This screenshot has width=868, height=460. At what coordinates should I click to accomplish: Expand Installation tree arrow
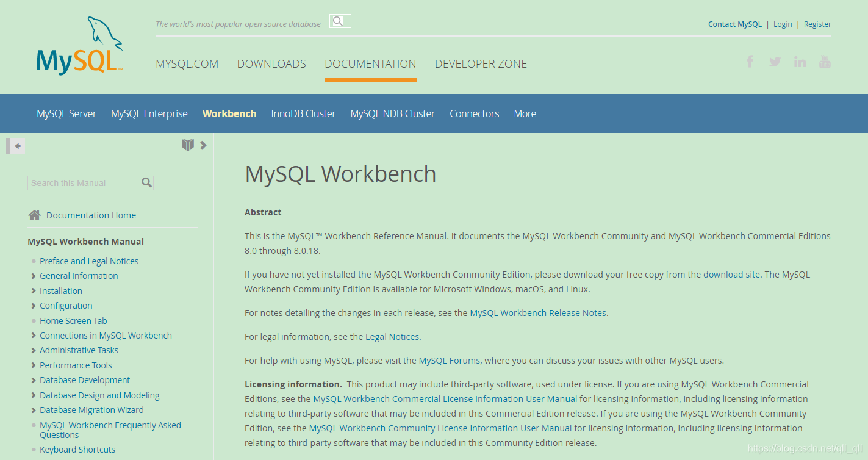point(34,291)
